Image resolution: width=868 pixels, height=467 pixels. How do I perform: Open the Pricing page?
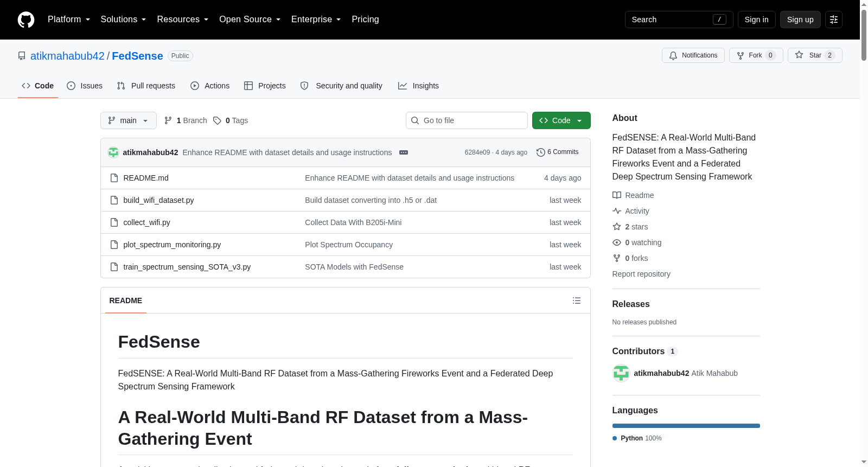tap(365, 20)
